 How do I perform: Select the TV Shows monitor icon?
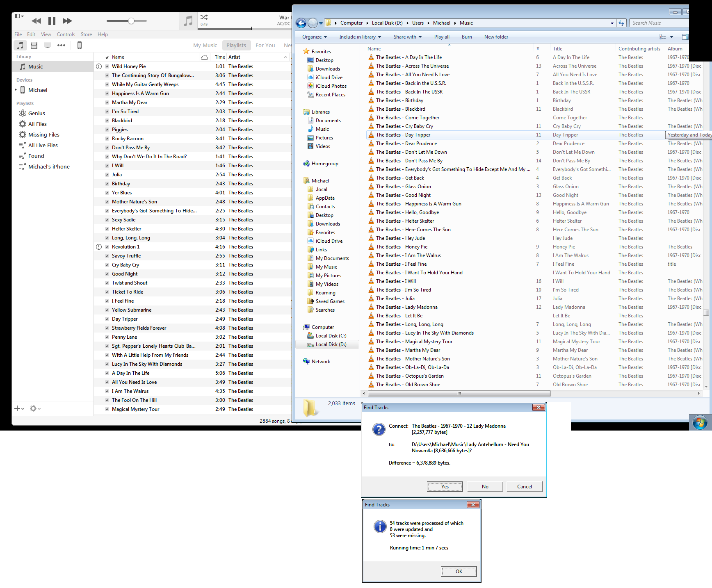click(x=48, y=45)
